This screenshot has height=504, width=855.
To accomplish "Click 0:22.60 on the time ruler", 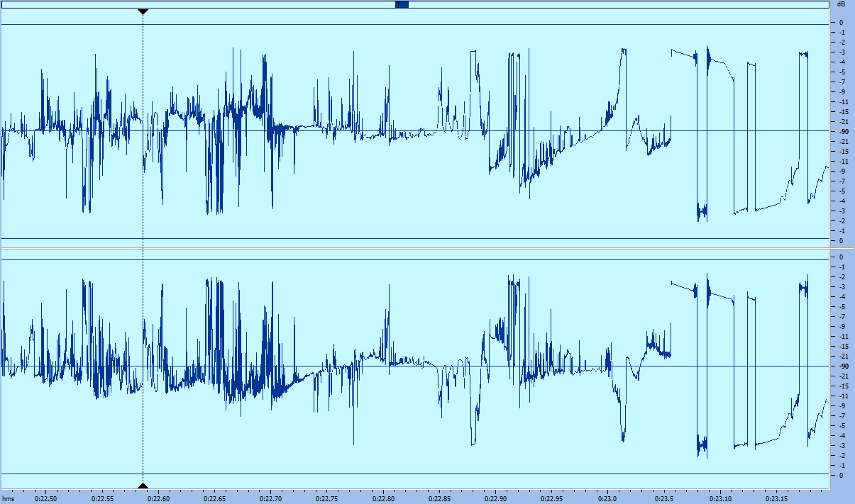I will [158, 498].
